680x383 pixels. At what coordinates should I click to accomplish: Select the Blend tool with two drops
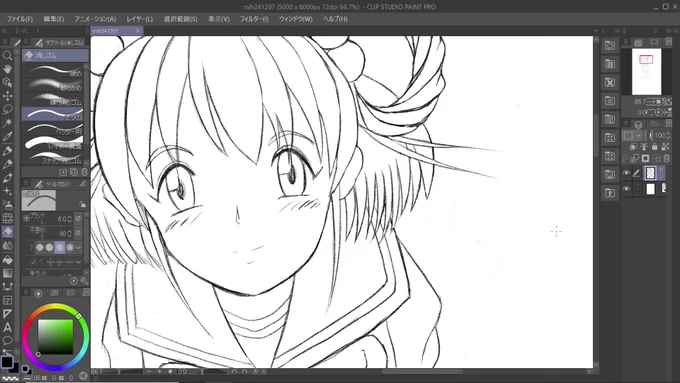[x=7, y=246]
